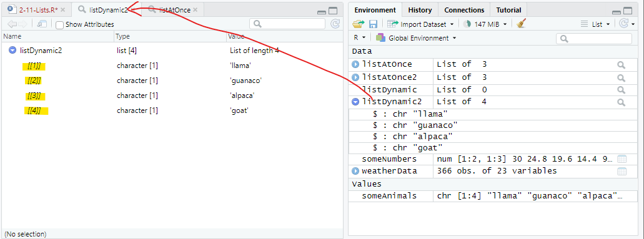Image resolution: width=644 pixels, height=239 pixels.
Task: Open weatherData with its table grid icon
Action: [622, 171]
